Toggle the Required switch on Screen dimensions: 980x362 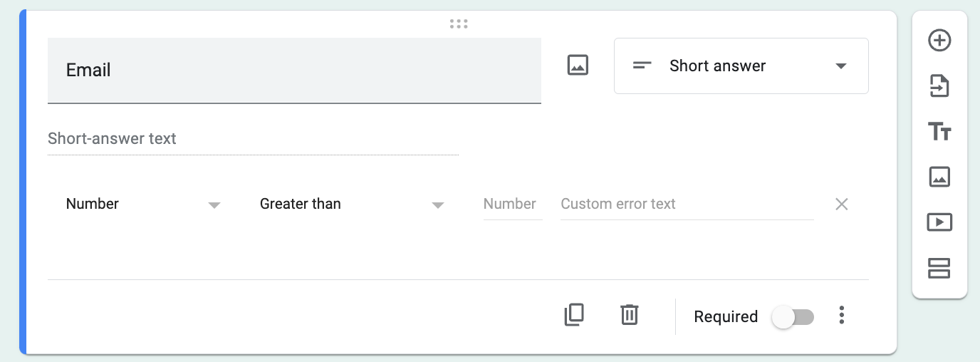pos(793,317)
